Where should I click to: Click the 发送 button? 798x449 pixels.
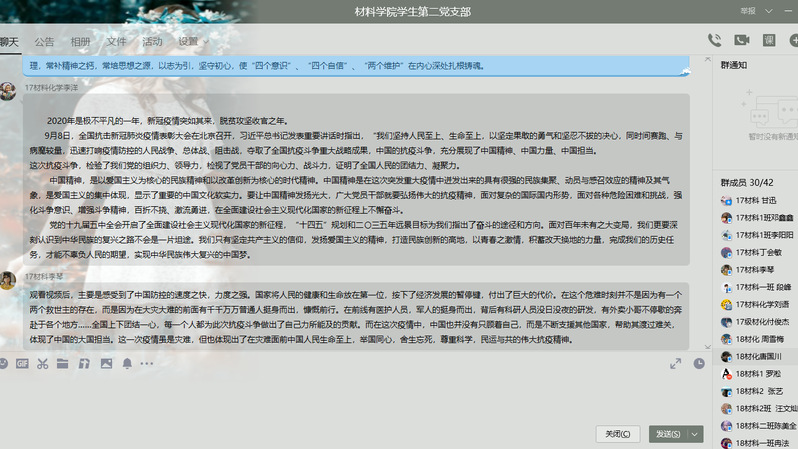[x=667, y=434]
